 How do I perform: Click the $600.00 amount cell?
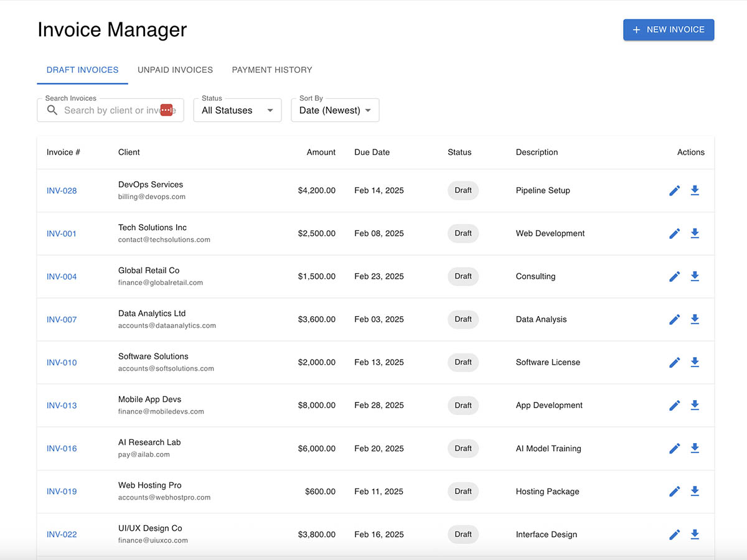tap(321, 491)
